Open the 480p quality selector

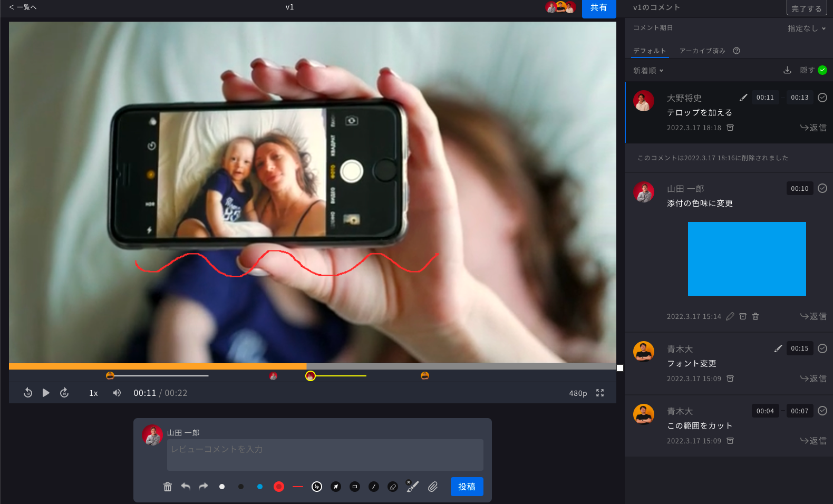tap(578, 393)
